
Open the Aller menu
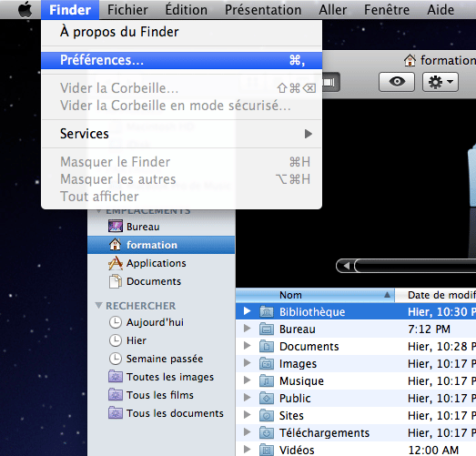[333, 10]
